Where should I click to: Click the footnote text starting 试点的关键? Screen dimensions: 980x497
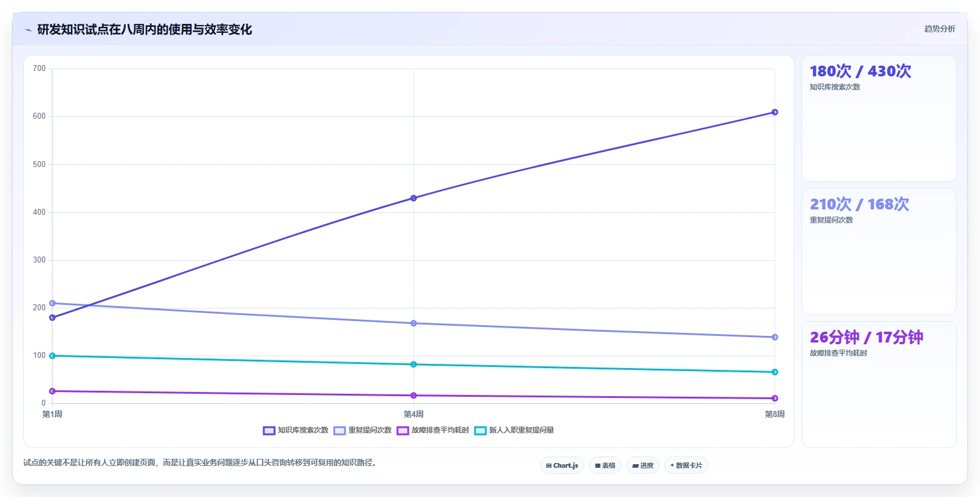tap(200, 462)
